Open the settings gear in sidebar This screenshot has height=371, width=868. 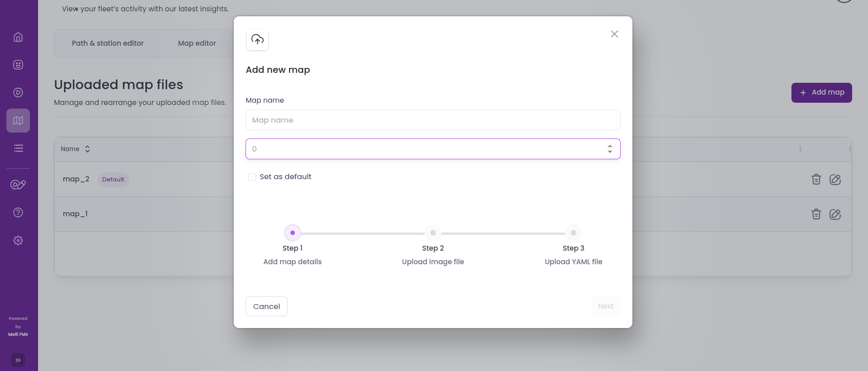(x=18, y=241)
